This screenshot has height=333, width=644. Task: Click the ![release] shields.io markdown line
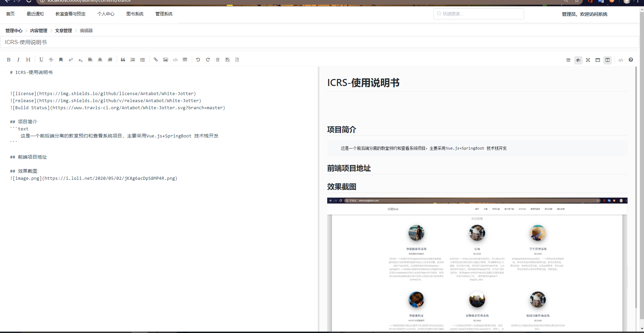(105, 101)
